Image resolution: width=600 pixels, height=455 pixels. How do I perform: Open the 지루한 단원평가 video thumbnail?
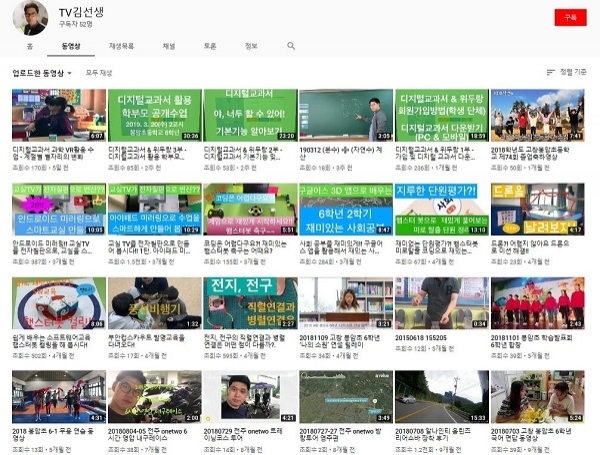coord(439,208)
